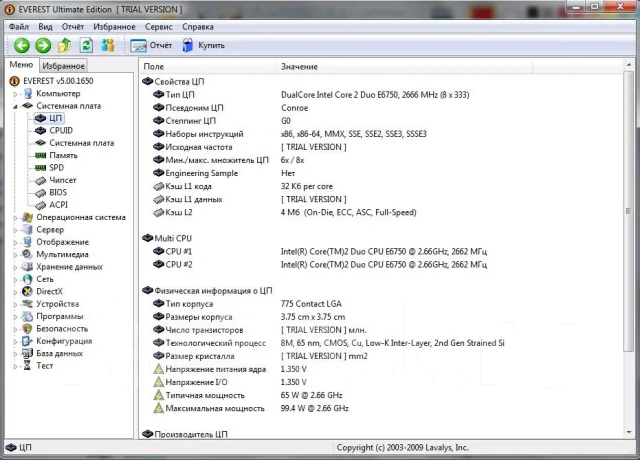Expand the Операционная система node
Image resolution: width=640 pixels, height=460 pixels.
click(15, 218)
